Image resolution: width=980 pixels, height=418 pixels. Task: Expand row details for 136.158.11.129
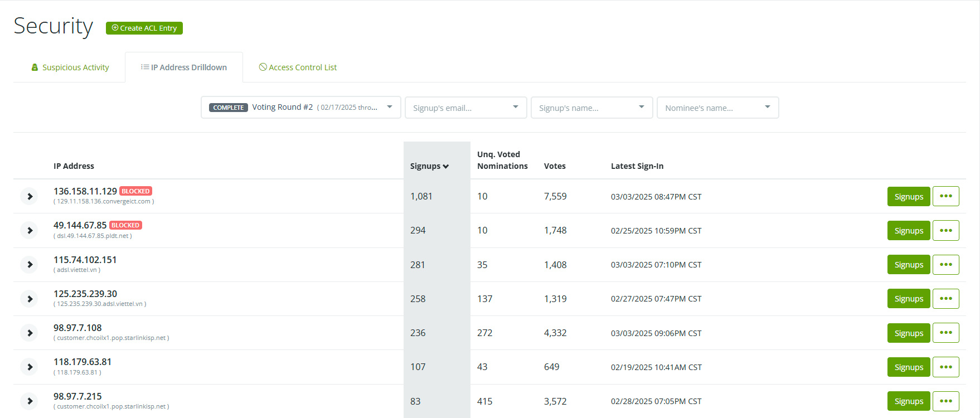(30, 196)
